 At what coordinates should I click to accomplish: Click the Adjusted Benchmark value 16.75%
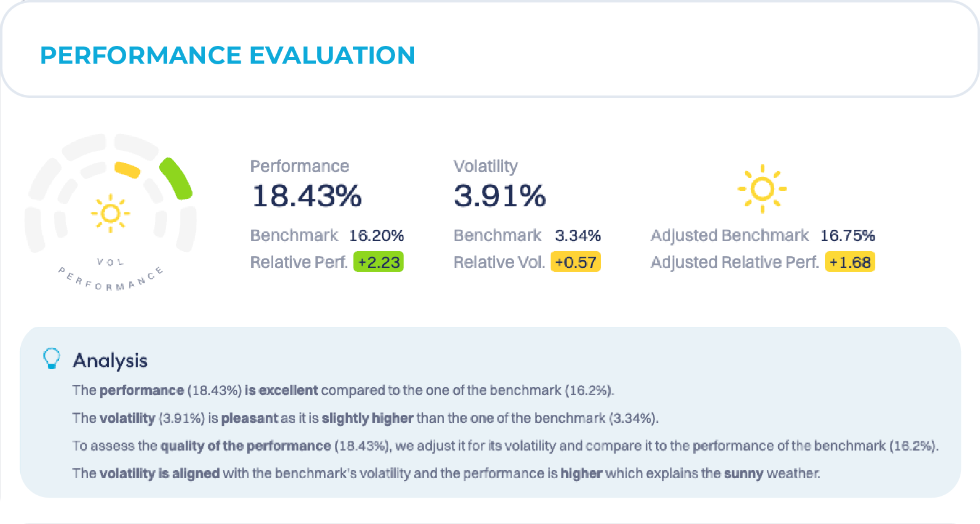[x=848, y=236]
